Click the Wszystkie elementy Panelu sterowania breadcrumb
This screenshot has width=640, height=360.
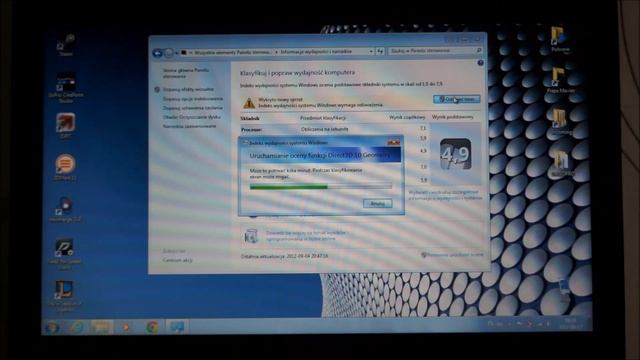click(x=233, y=52)
